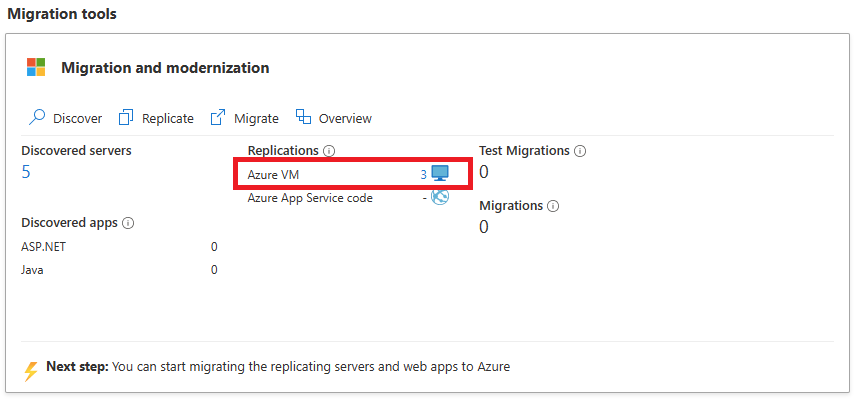The height and width of the screenshot is (400, 854).
Task: Click the Azure App Service code globe icon
Action: pos(440,197)
